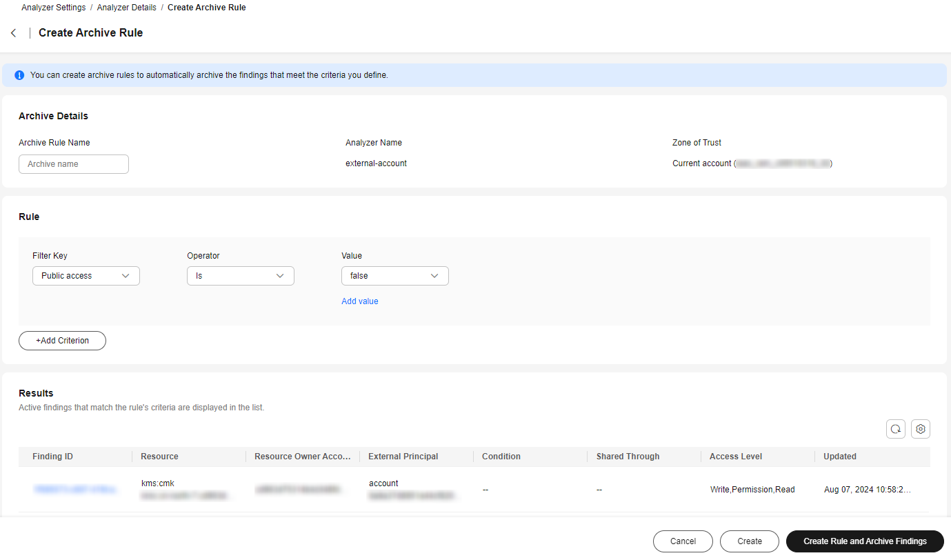
Task: Click the Add value link
Action: [359, 301]
